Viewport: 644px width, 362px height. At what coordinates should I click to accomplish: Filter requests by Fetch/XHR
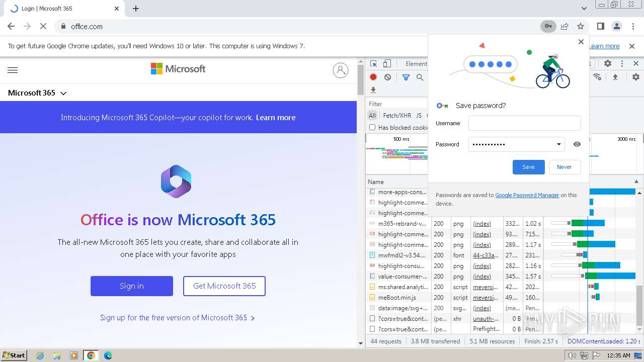(x=397, y=115)
